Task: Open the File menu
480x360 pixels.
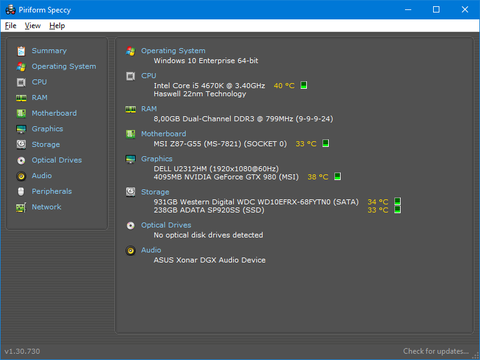Action: [10, 26]
